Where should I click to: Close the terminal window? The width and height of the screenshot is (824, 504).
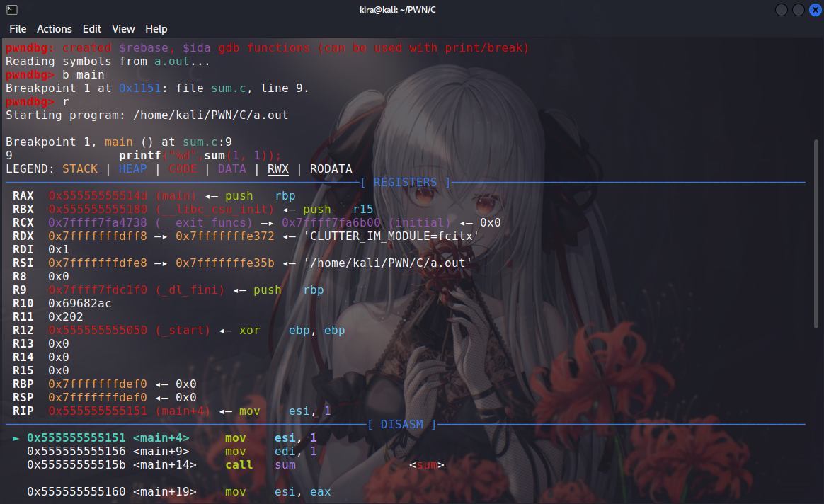click(x=815, y=10)
